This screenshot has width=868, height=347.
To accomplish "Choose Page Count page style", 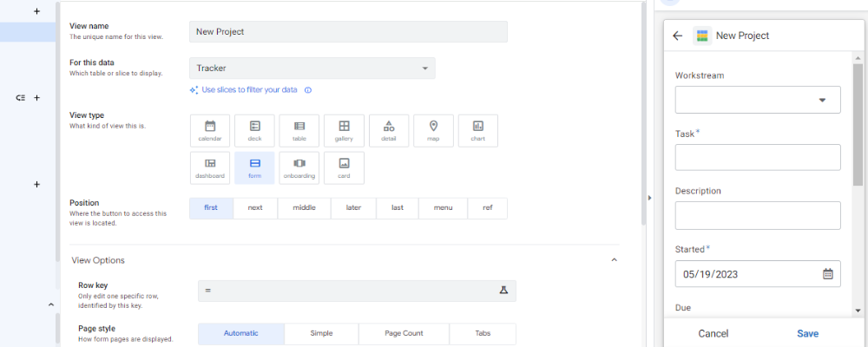I will click(x=404, y=334).
